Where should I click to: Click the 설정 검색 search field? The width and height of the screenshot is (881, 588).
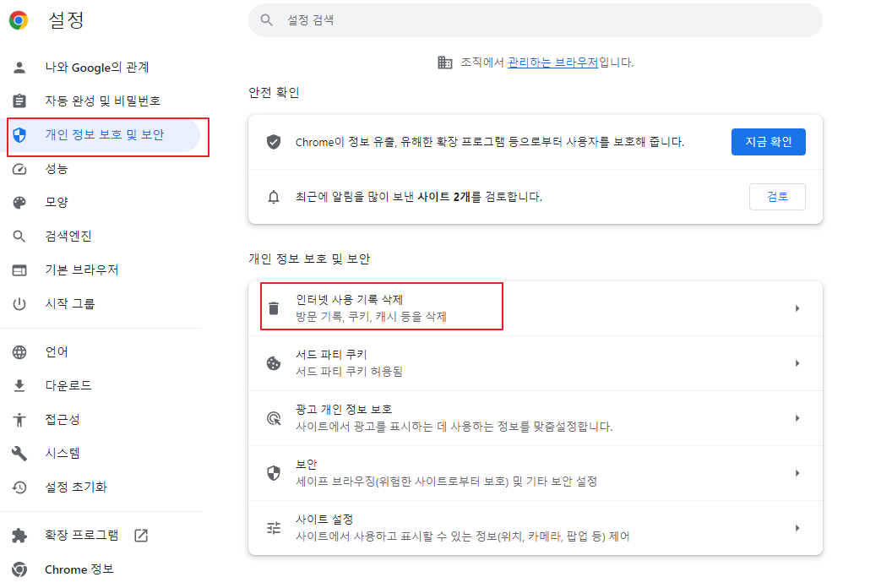[536, 20]
